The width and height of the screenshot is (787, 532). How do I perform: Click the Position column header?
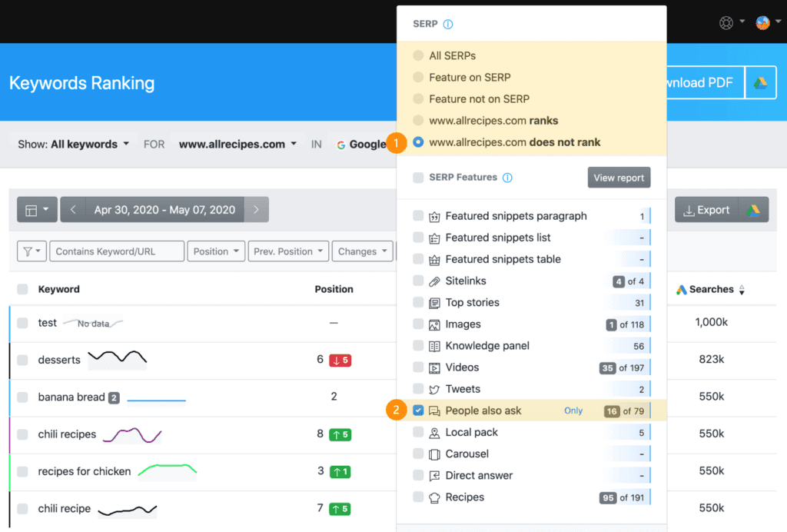click(334, 289)
